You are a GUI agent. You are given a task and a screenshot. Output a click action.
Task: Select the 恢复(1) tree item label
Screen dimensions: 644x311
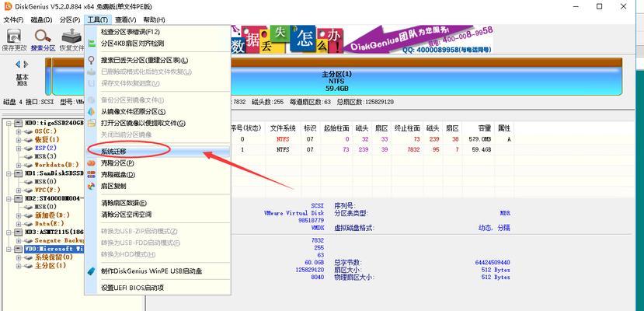coord(47,140)
